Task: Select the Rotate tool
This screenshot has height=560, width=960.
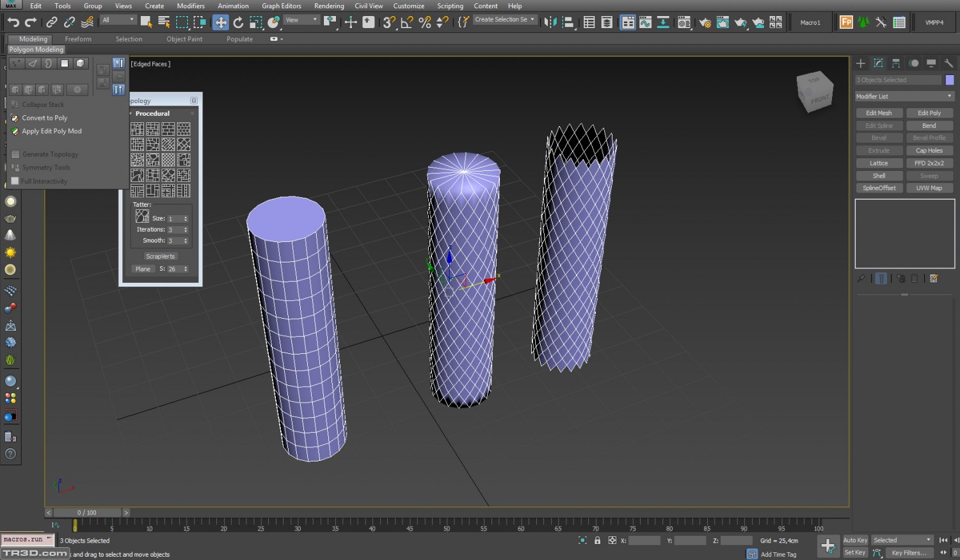Action: (x=238, y=22)
